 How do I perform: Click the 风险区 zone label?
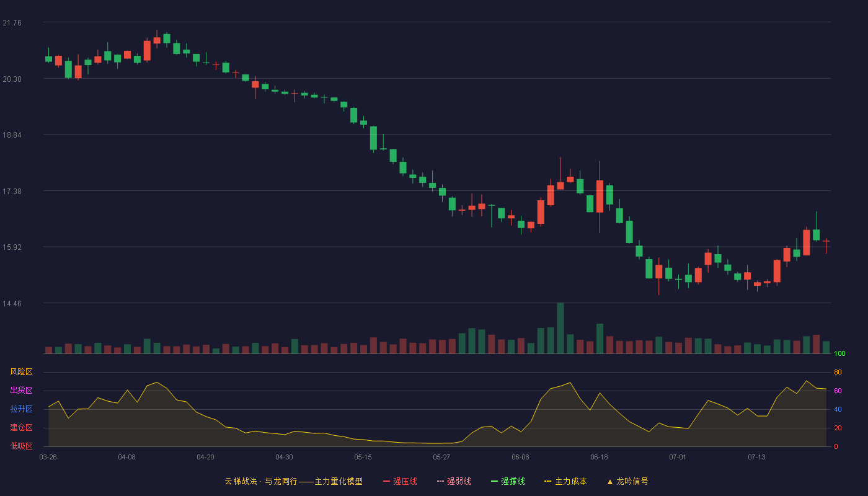point(21,372)
